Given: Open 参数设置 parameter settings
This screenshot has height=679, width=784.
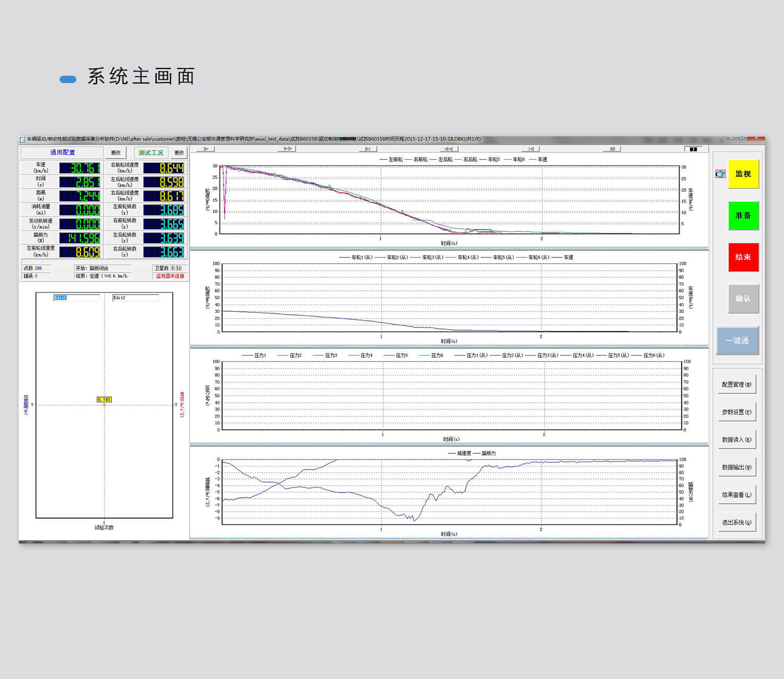Looking at the screenshot, I should coord(736,412).
